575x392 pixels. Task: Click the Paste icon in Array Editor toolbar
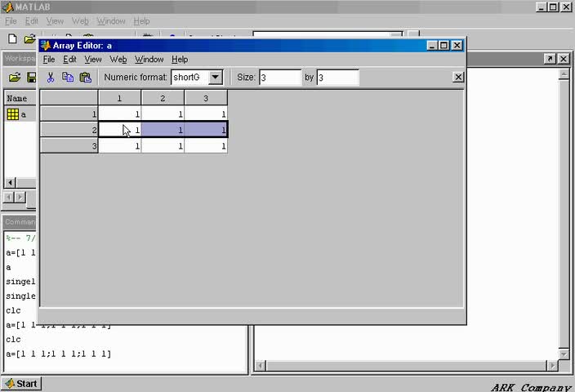click(x=86, y=78)
